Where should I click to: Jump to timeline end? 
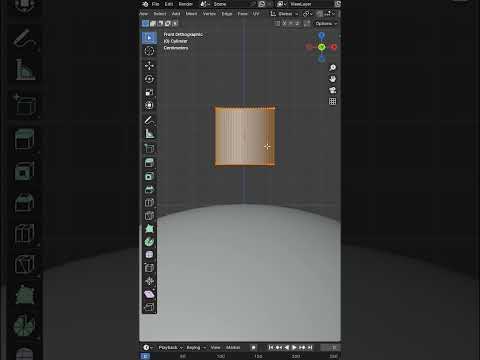[x=310, y=347]
